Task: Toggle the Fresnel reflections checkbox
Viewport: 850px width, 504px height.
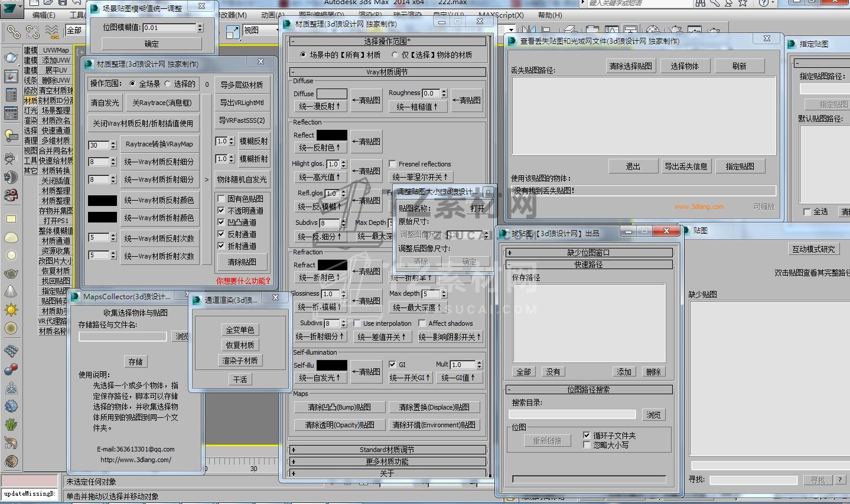Action: tap(393, 164)
